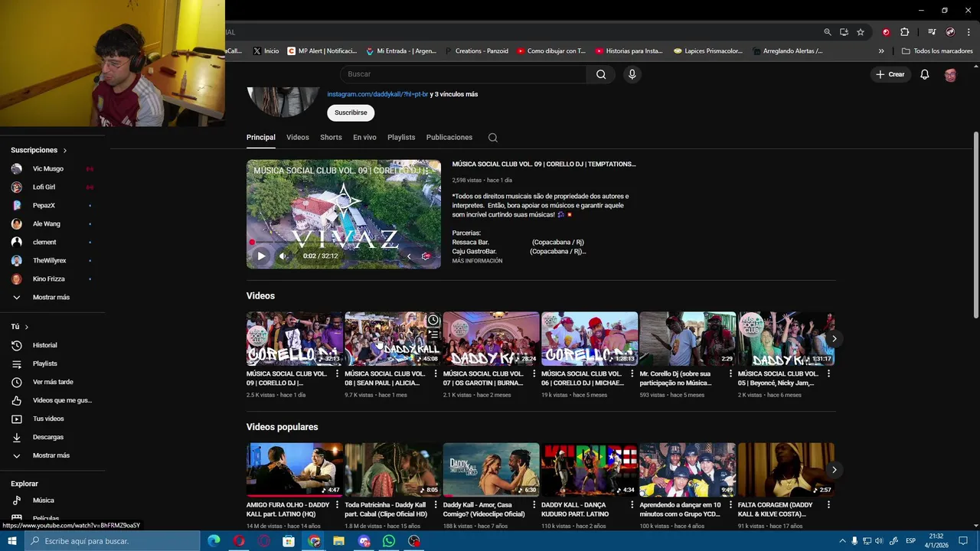Expand the player controls left arrow
Image resolution: width=980 pixels, height=551 pixels.
tap(409, 256)
